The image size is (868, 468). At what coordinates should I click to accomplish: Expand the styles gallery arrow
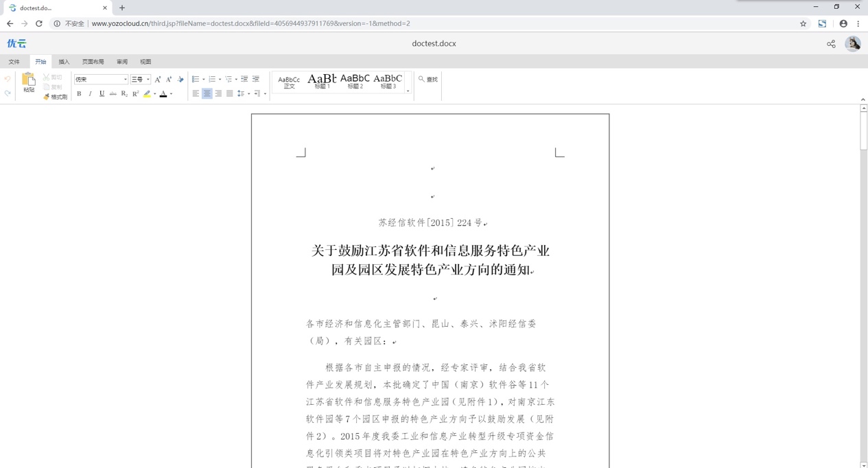point(408,91)
